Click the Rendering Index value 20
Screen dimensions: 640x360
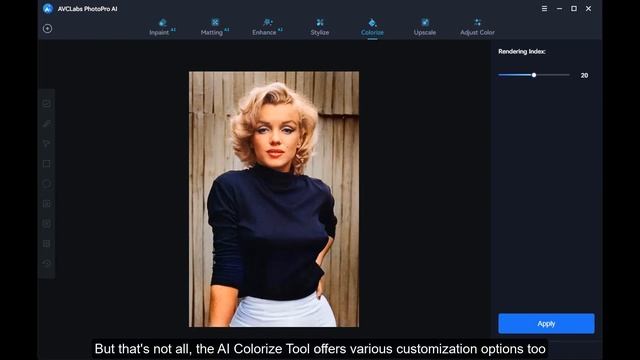pyautogui.click(x=584, y=76)
